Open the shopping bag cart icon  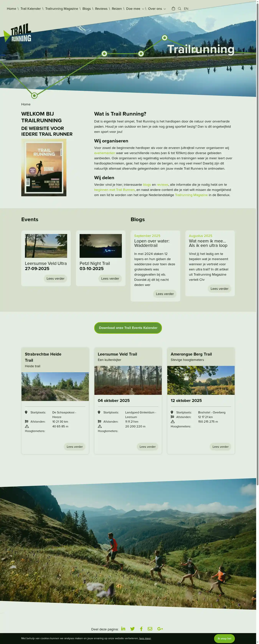pyautogui.click(x=173, y=8)
